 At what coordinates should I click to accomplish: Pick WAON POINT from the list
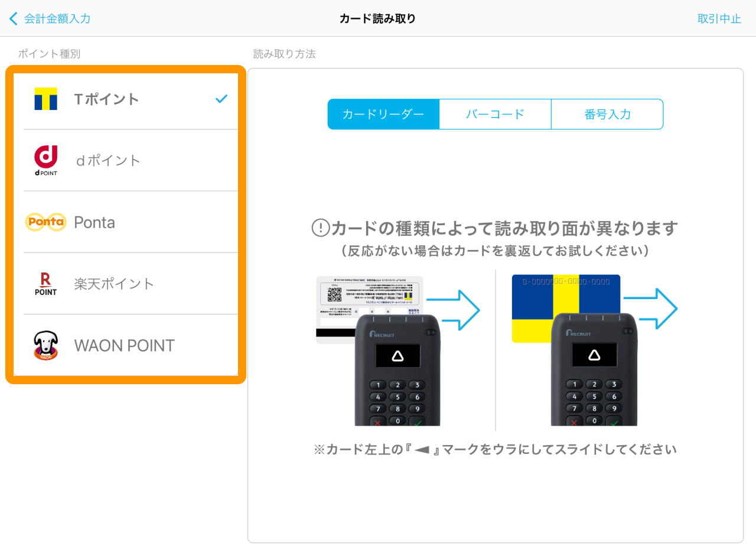[x=125, y=345]
